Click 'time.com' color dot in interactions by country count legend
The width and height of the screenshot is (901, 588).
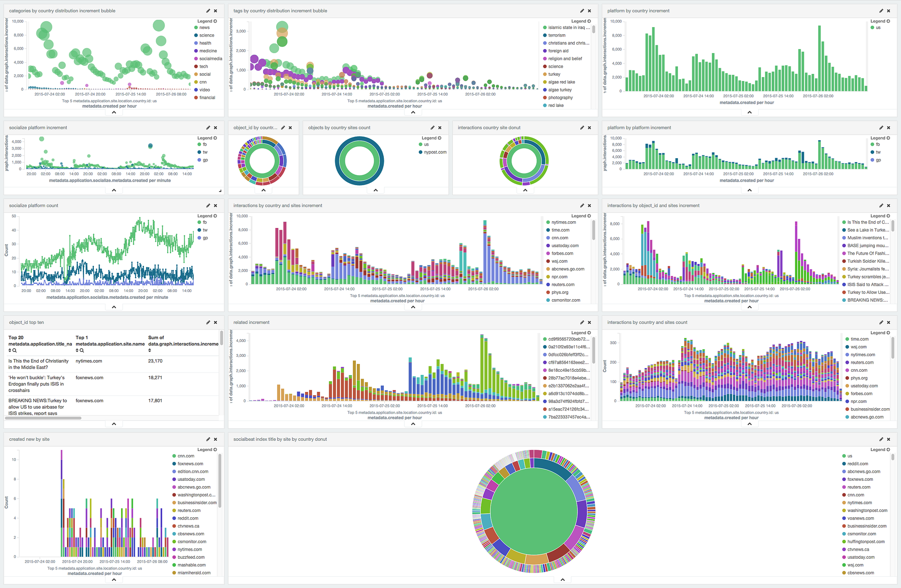[847, 339]
